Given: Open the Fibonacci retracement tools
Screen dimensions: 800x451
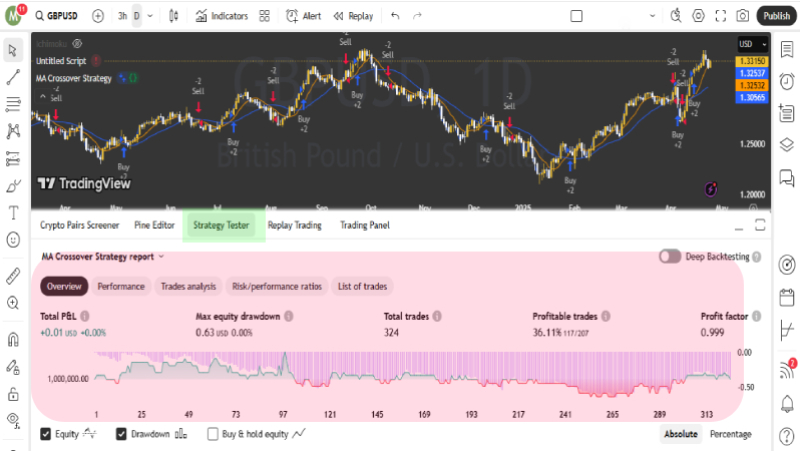Looking at the screenshot, I should [13, 104].
